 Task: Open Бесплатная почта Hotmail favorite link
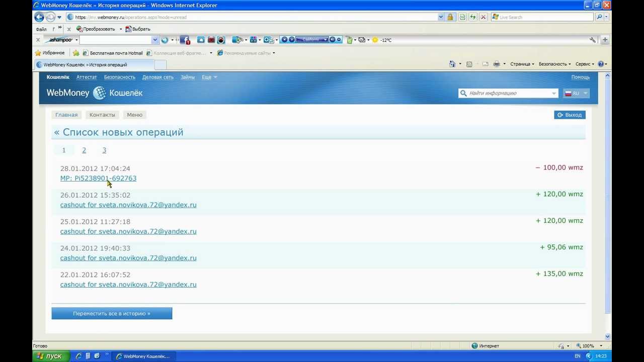click(x=113, y=53)
